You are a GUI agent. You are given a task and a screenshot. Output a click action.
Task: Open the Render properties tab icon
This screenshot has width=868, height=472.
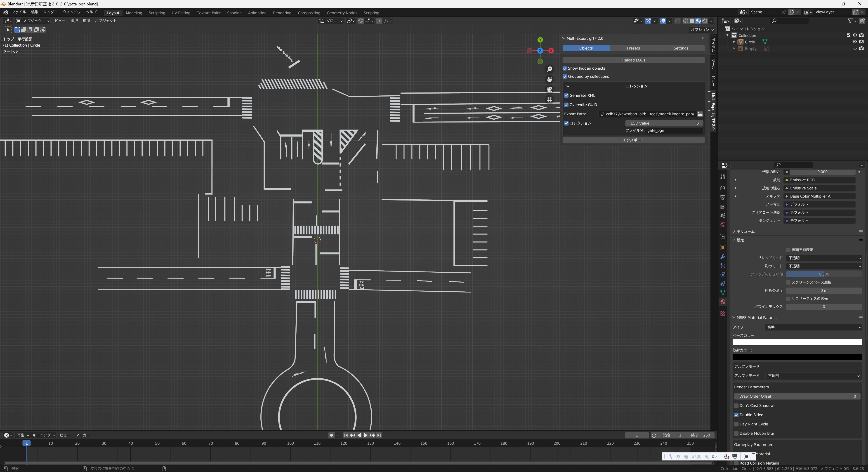[722, 188]
